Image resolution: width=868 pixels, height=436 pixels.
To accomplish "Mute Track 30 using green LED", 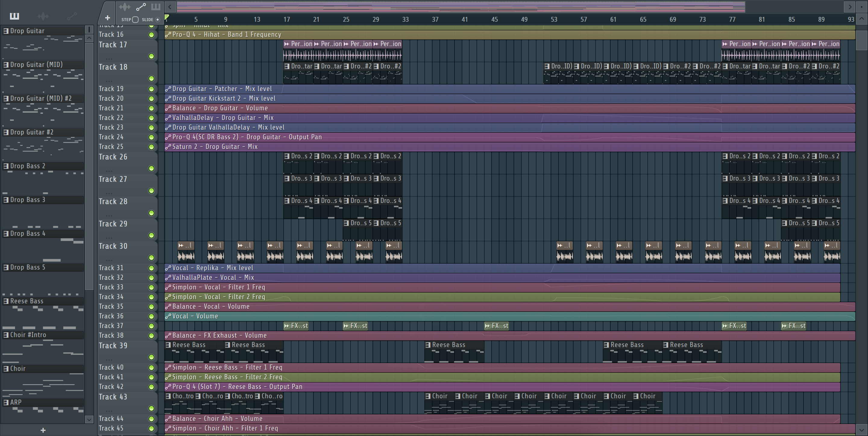I will [151, 257].
